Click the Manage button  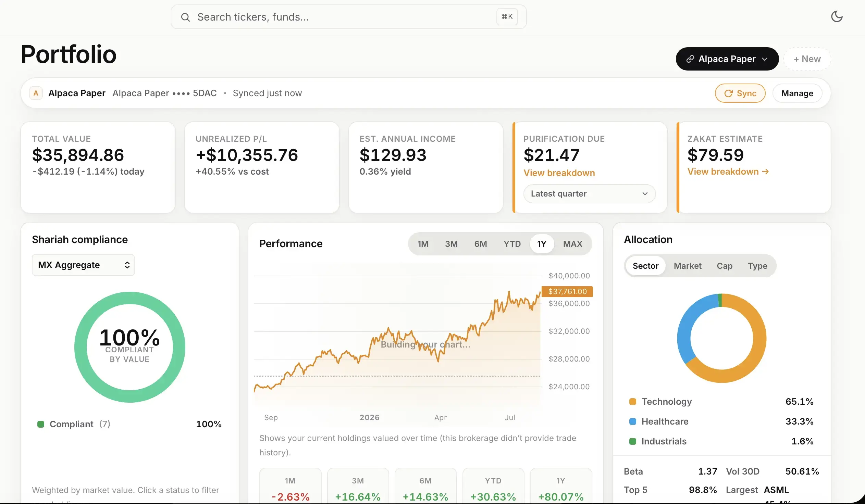[x=797, y=93]
